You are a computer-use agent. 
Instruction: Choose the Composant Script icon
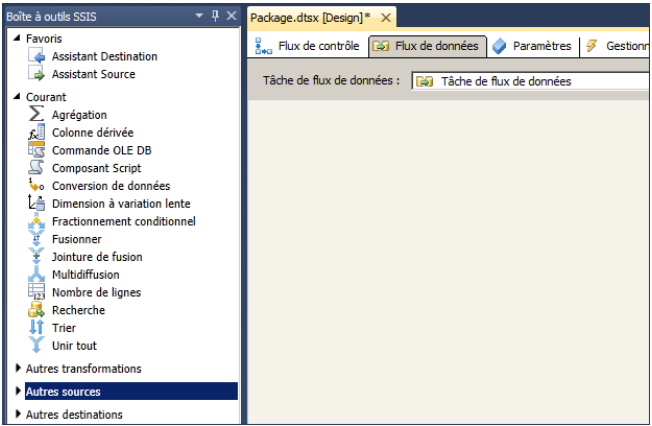click(x=37, y=168)
